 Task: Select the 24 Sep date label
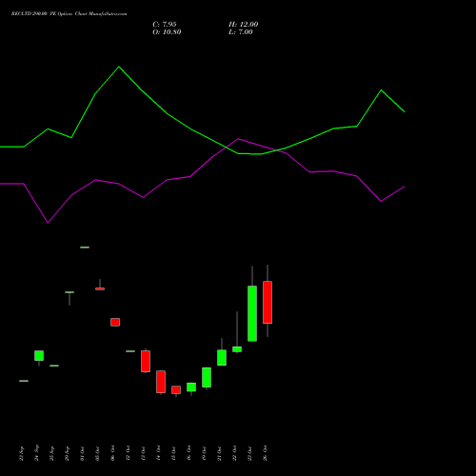(37, 452)
